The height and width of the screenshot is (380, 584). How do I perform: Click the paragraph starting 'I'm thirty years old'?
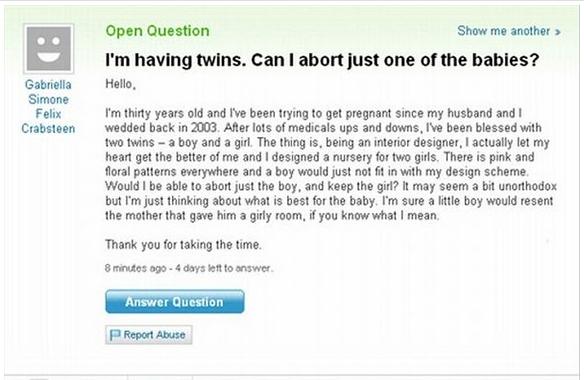[x=331, y=164]
